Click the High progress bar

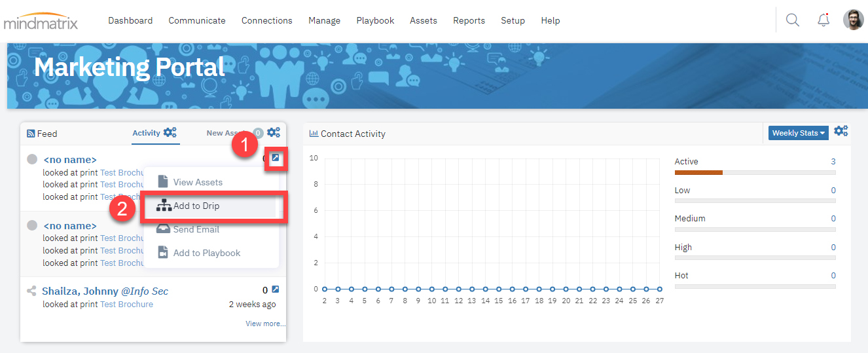click(x=755, y=258)
